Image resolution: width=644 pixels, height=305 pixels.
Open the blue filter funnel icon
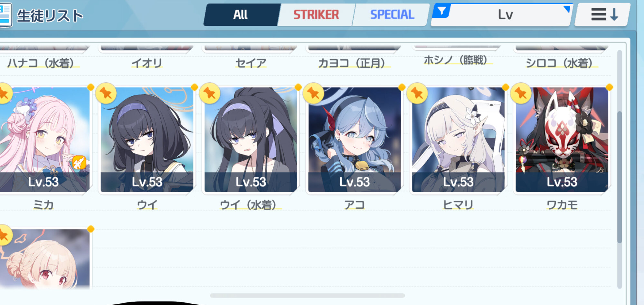[x=442, y=12]
